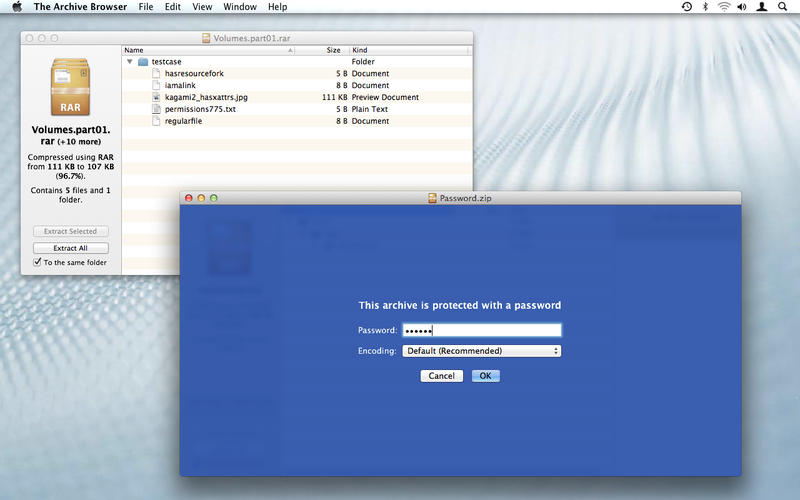This screenshot has width=800, height=500.
Task: Open the File menu
Action: pyautogui.click(x=146, y=7)
